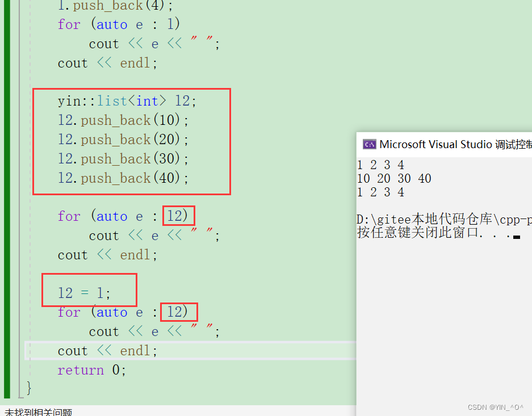This screenshot has height=416, width=532.
Task: Place cursor on the "l2 = l;" assignment line
Action: tap(84, 293)
